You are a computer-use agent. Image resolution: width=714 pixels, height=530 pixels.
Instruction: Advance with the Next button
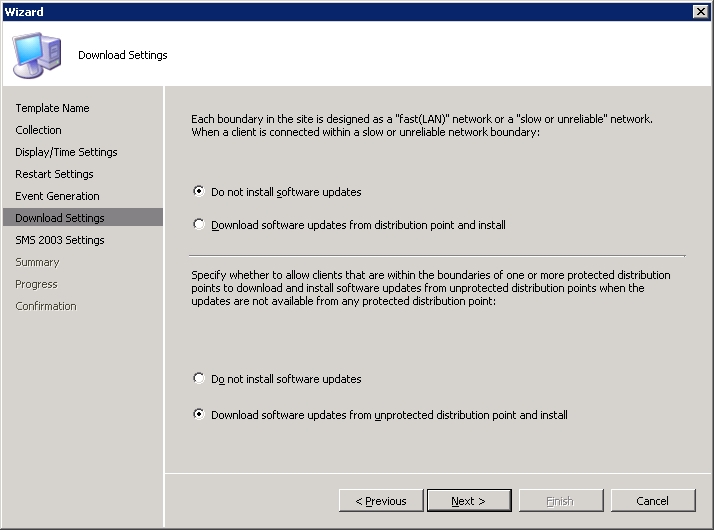pos(469,501)
